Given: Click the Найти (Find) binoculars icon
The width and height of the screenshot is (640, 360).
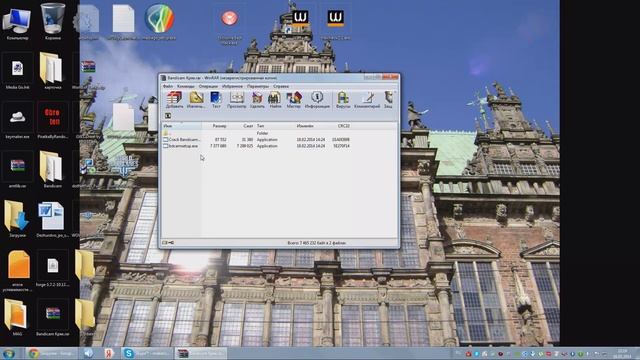Looking at the screenshot, I should (x=275, y=100).
